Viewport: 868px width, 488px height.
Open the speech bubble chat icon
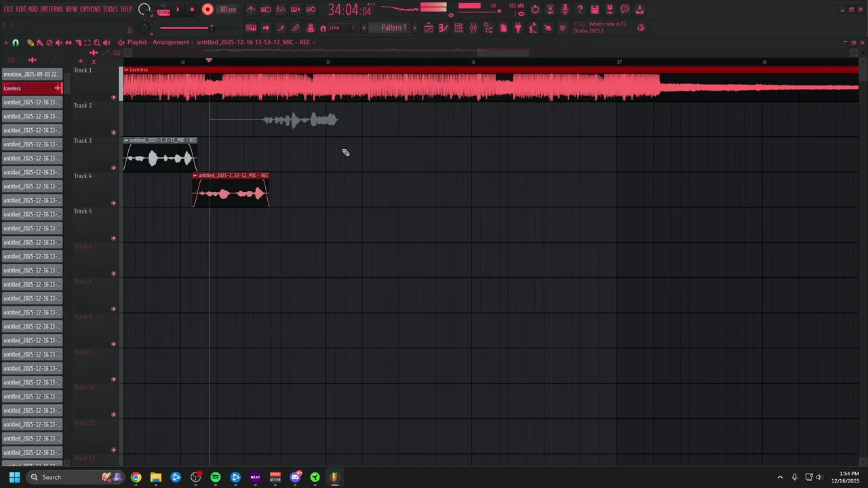pyautogui.click(x=625, y=9)
